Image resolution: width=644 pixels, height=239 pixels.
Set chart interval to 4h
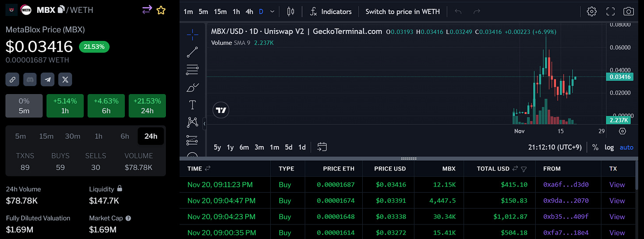[249, 11]
